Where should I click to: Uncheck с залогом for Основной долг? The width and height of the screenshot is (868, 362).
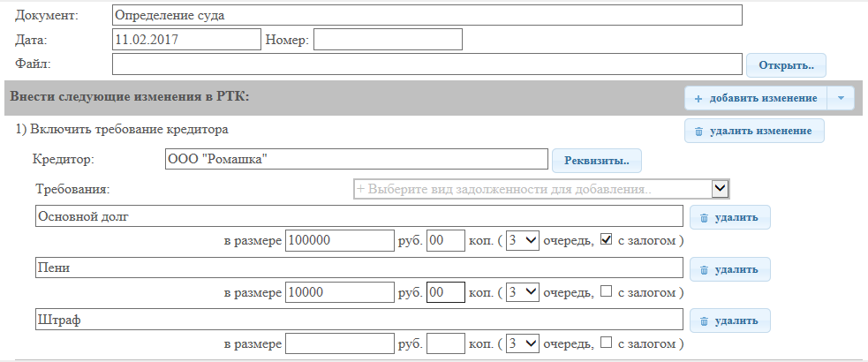(606, 240)
